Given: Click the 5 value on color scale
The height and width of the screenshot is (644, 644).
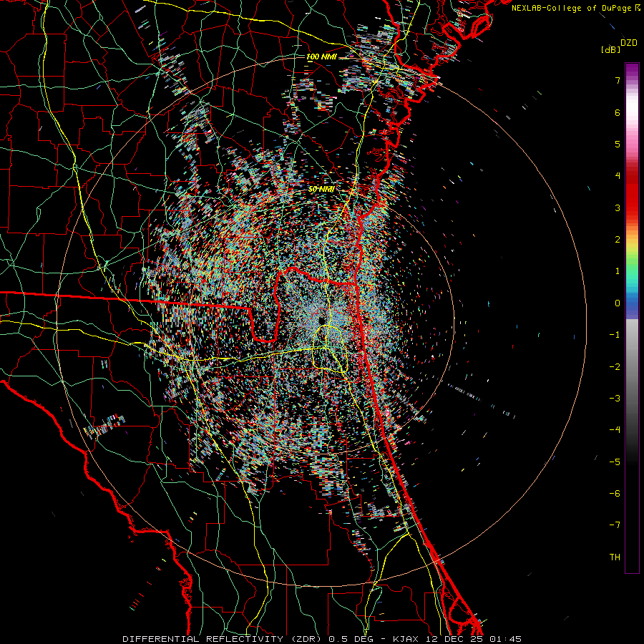Looking at the screenshot, I should pos(618,144).
